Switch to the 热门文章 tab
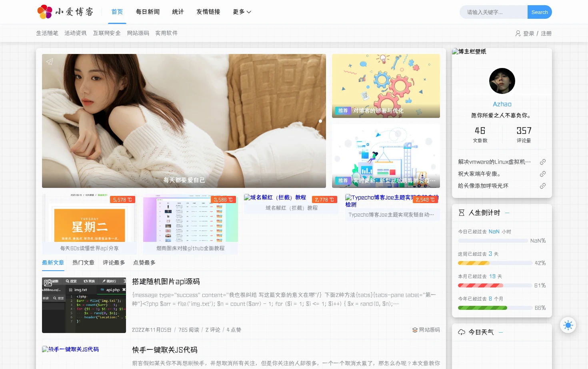Viewport: 588px width, 369px height. [84, 263]
